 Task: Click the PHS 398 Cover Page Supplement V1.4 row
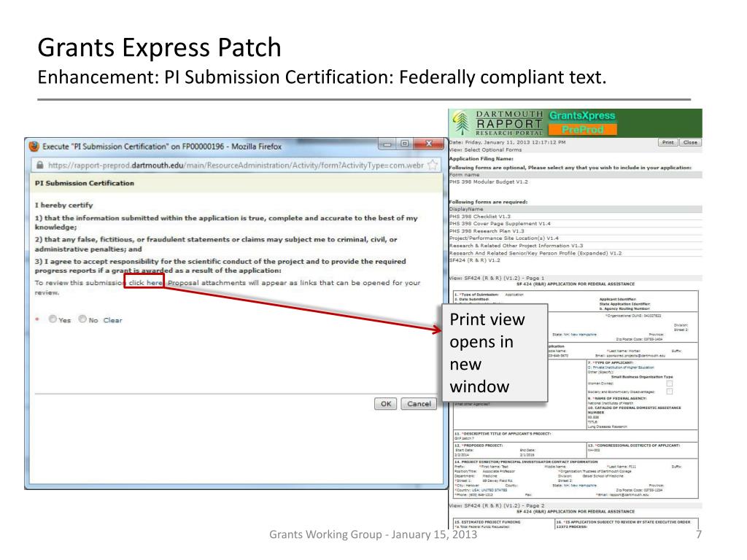coord(575,223)
